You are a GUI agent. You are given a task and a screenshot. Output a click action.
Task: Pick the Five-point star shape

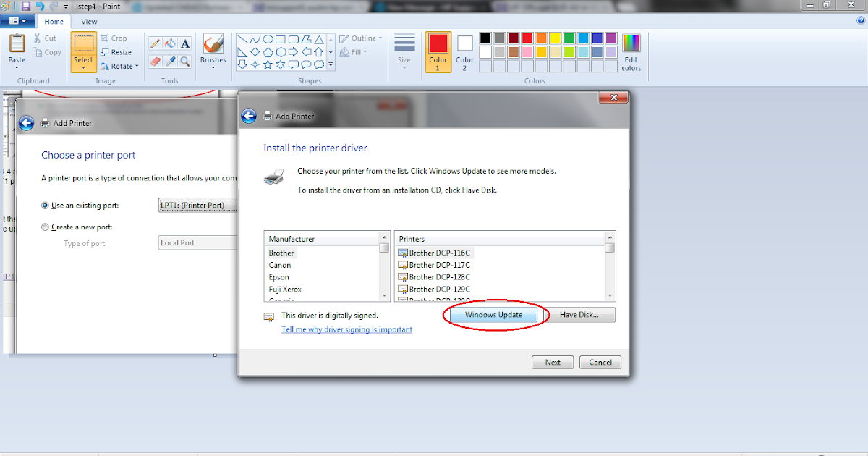pyautogui.click(x=268, y=64)
